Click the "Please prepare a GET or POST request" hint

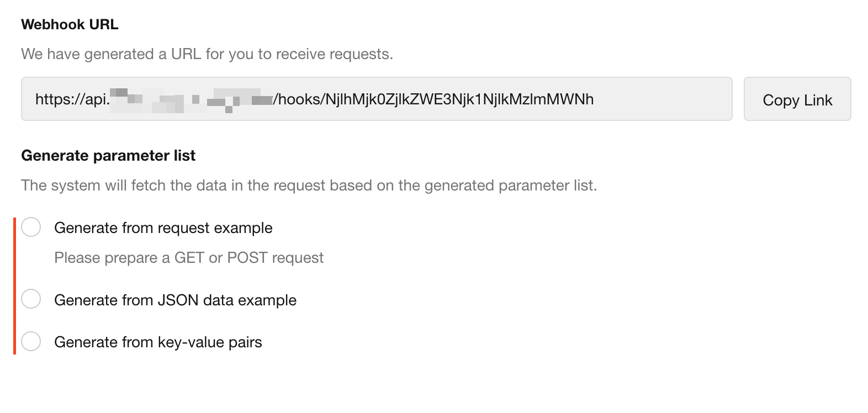tap(188, 258)
